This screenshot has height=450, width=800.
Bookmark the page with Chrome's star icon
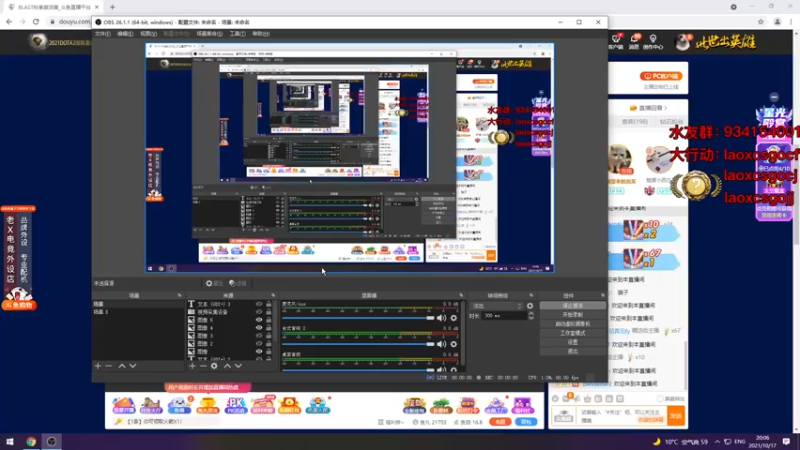point(761,21)
